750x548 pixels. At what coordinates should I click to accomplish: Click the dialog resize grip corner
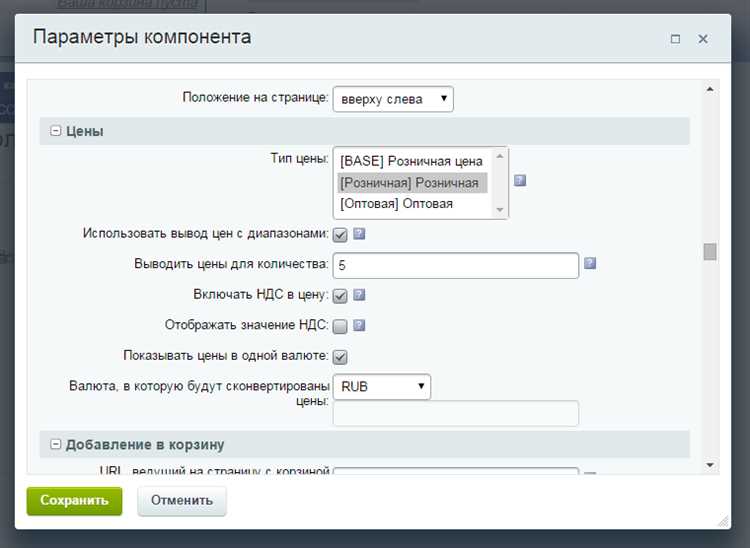pyautogui.click(x=724, y=522)
